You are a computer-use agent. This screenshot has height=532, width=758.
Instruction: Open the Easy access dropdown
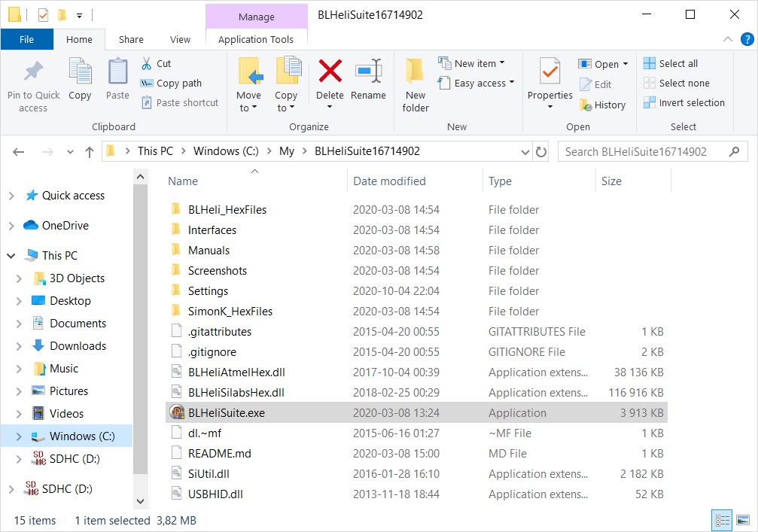tap(476, 83)
